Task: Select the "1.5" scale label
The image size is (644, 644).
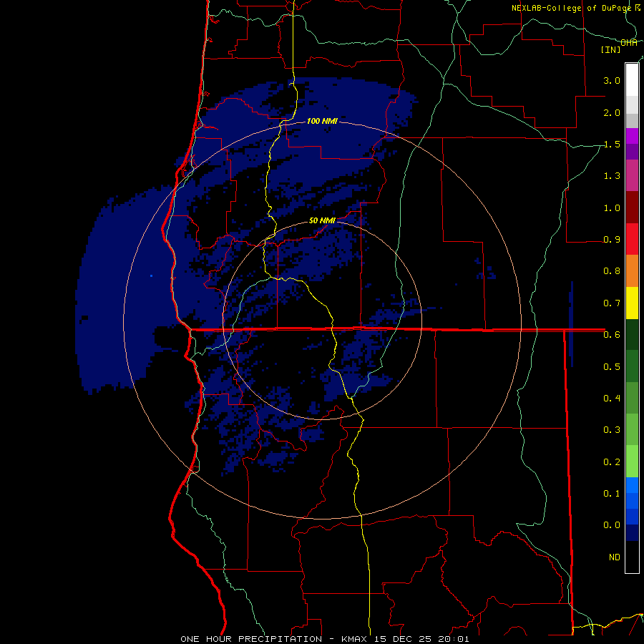Action: click(x=612, y=144)
